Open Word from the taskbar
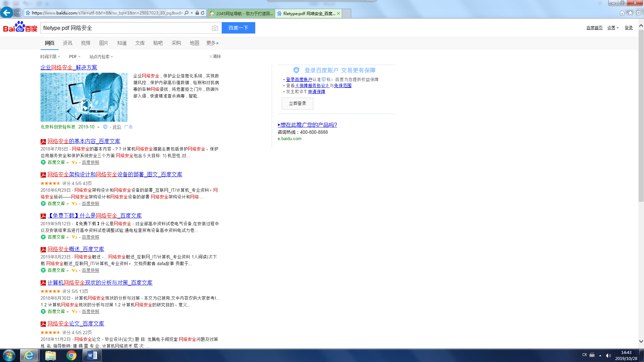The width and height of the screenshot is (644, 362). pos(92,355)
